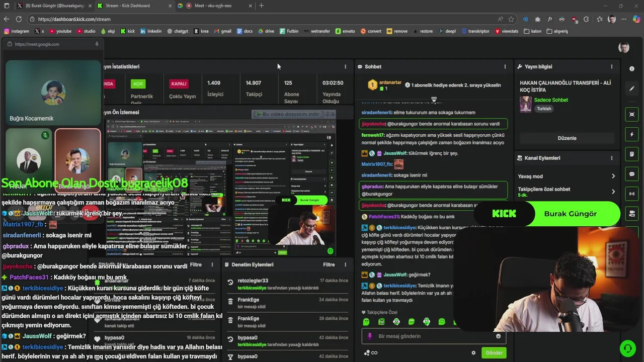Open the uBlock Origin extension icon

(x=575, y=19)
